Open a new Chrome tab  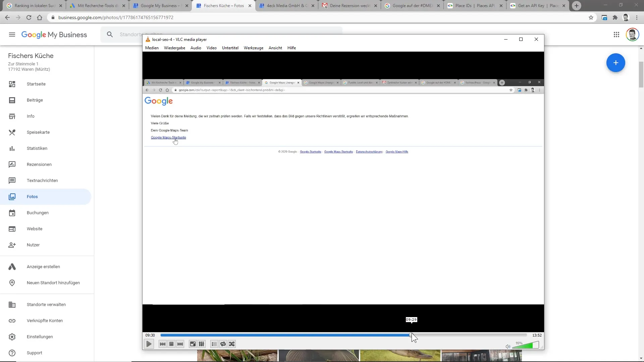[x=576, y=6]
